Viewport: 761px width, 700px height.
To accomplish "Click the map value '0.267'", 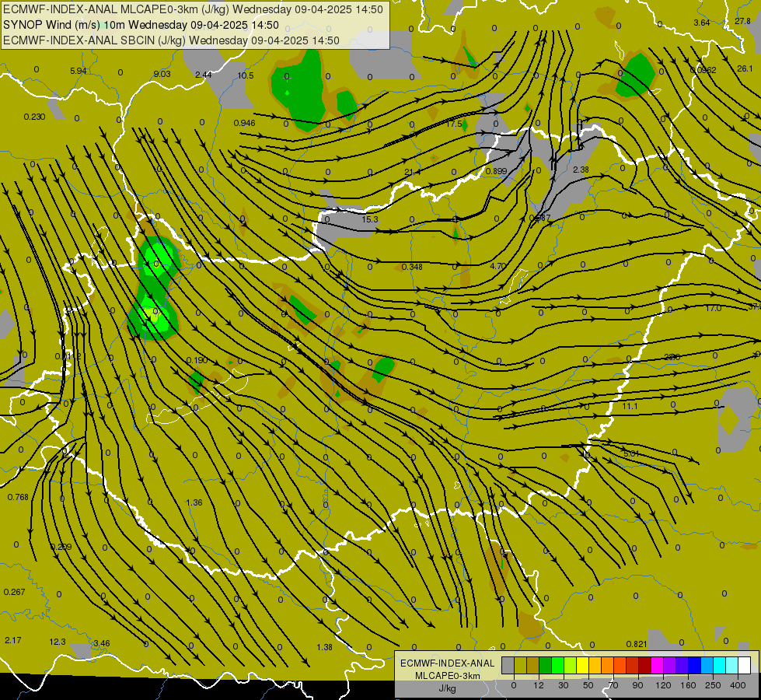I will click(14, 592).
